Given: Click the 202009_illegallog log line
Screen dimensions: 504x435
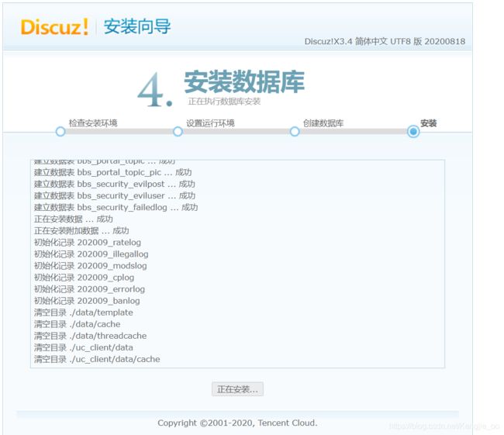Looking at the screenshot, I should tap(91, 254).
